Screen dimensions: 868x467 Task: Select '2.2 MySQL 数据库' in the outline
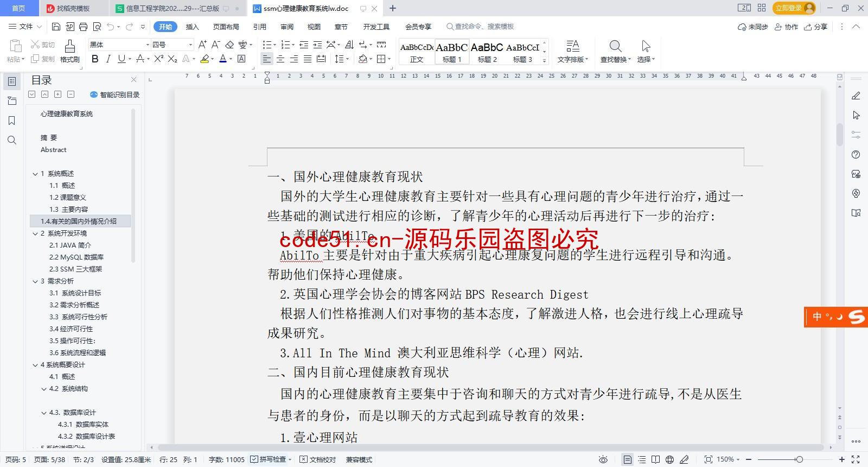(76, 257)
